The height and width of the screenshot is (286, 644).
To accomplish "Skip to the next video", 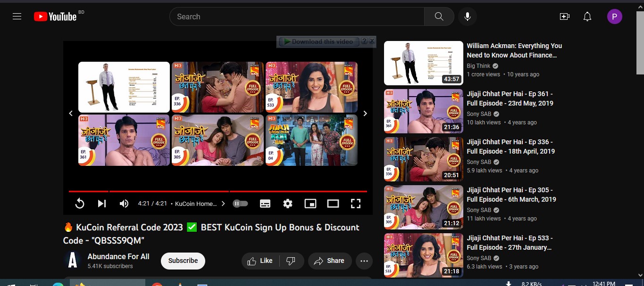I will [x=102, y=204].
